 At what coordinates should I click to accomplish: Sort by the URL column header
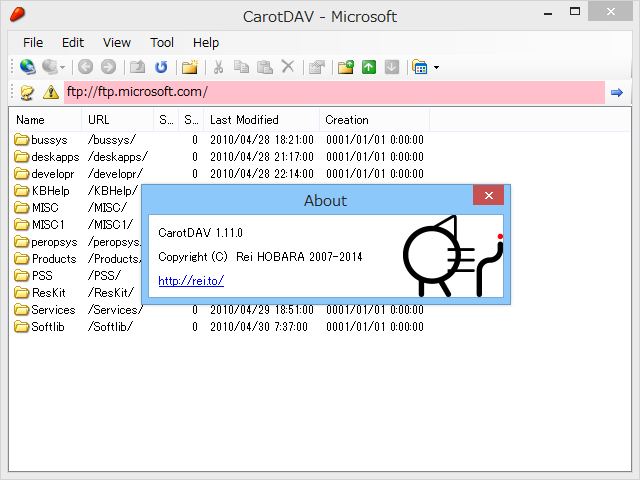point(118,120)
